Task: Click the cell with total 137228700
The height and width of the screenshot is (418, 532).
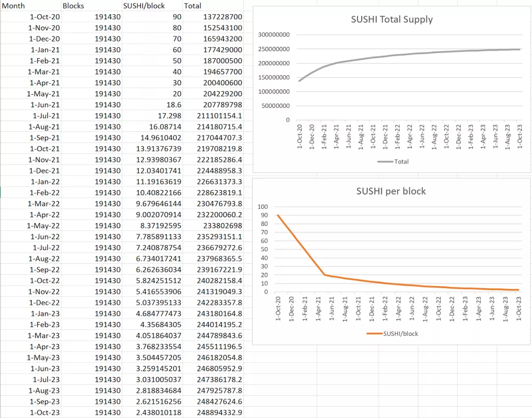Action: (x=213, y=17)
